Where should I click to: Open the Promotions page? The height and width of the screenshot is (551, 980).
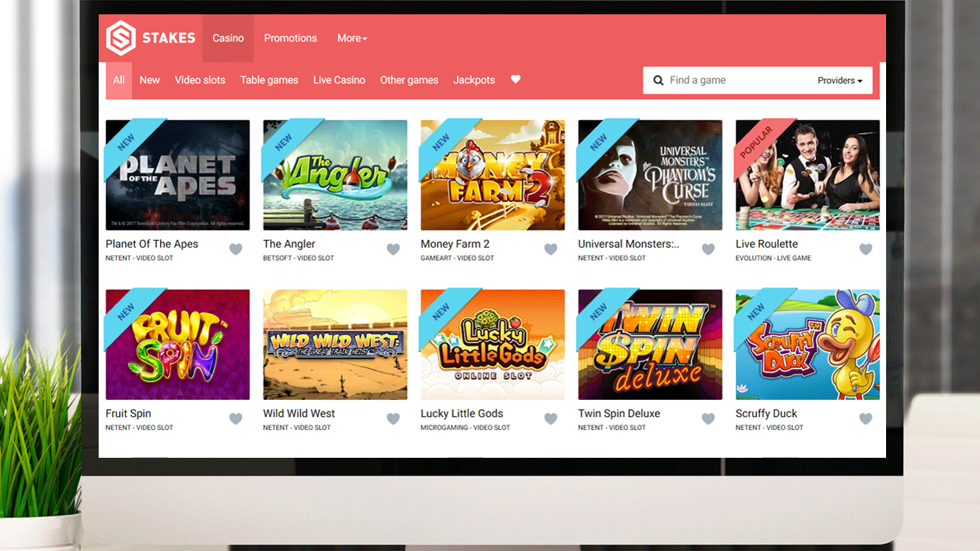pyautogui.click(x=291, y=38)
